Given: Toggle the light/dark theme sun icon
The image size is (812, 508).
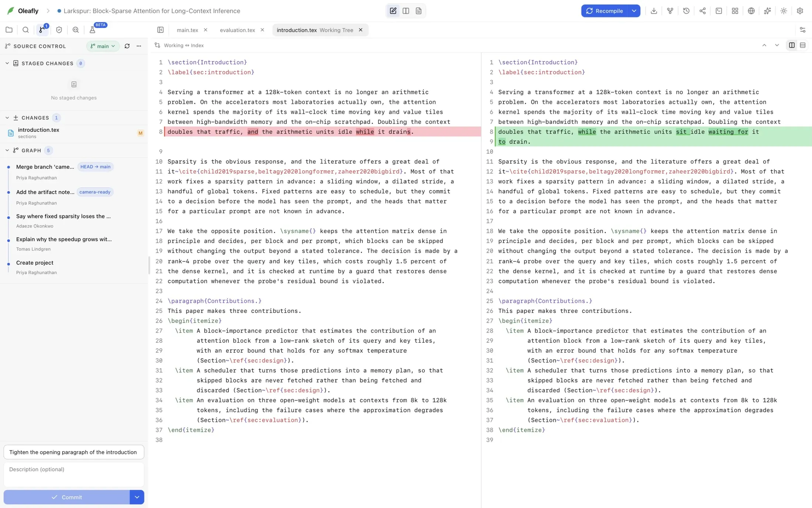Looking at the screenshot, I should (x=784, y=11).
